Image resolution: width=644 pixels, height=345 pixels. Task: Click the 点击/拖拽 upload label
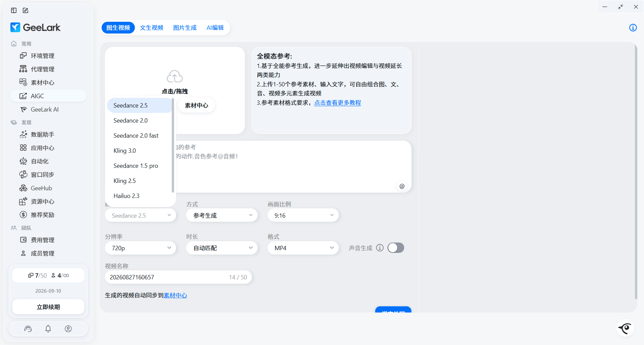175,91
